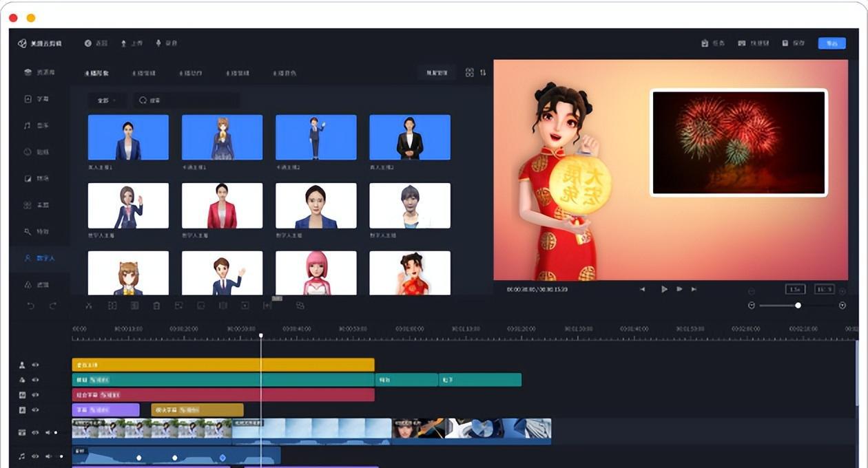868x468 pixels.
Task: Click the timeline zoom slider knob
Action: pyautogui.click(x=798, y=305)
